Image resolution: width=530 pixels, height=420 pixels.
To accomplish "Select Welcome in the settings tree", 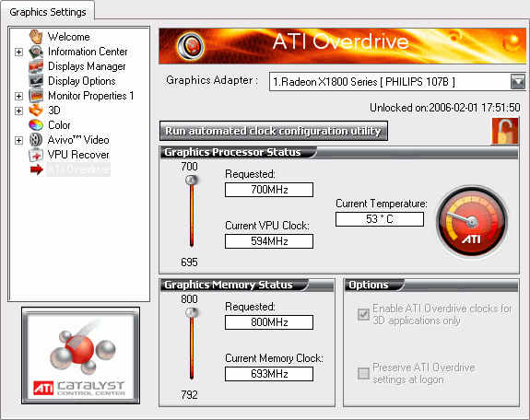I will [68, 37].
